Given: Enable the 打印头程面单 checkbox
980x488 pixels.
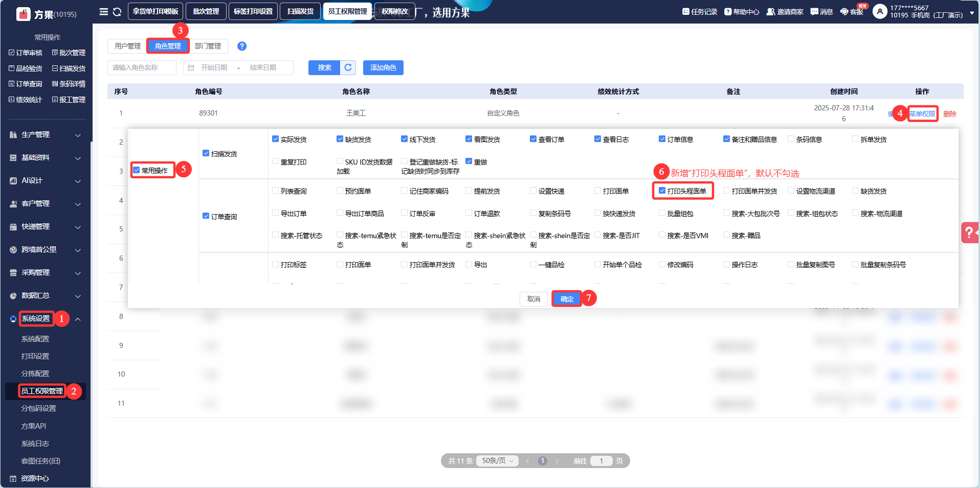Looking at the screenshot, I should coord(662,191).
